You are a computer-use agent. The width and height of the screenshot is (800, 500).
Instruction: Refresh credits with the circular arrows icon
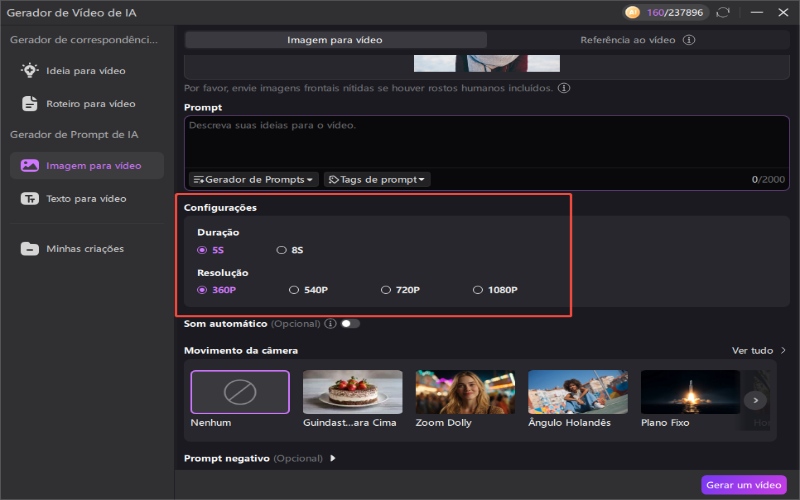point(723,12)
